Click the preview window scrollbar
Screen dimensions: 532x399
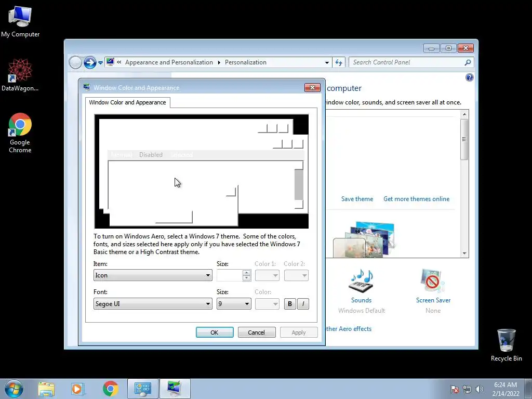pyautogui.click(x=299, y=185)
